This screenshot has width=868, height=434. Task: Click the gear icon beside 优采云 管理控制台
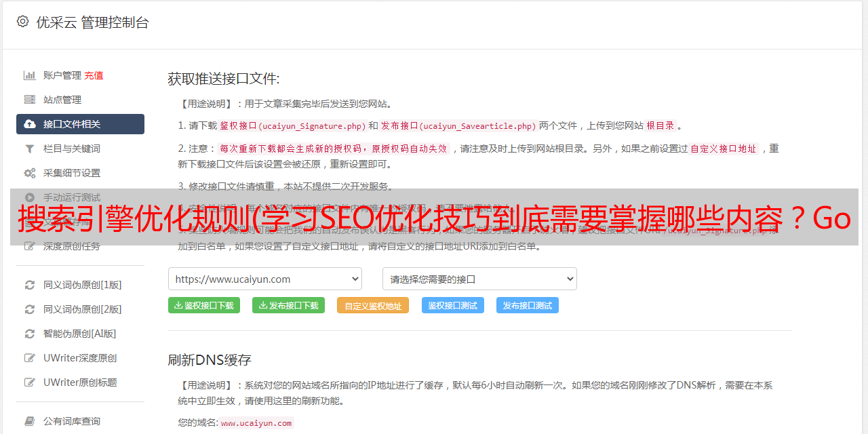pos(23,22)
